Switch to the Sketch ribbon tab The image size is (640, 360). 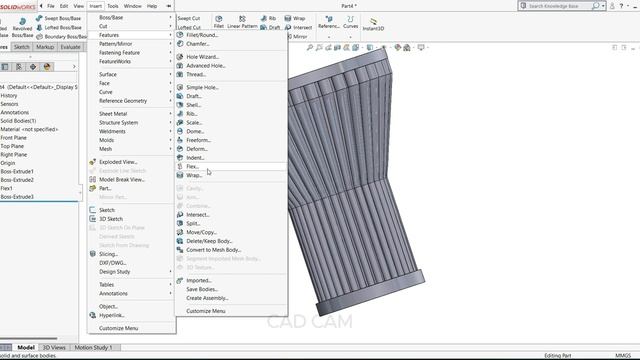pyautogui.click(x=22, y=47)
